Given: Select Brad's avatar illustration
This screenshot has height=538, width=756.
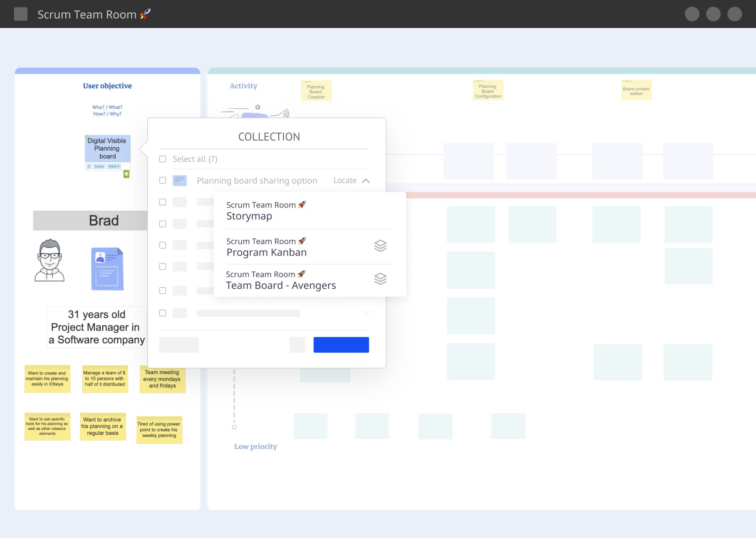Looking at the screenshot, I should tap(51, 261).
